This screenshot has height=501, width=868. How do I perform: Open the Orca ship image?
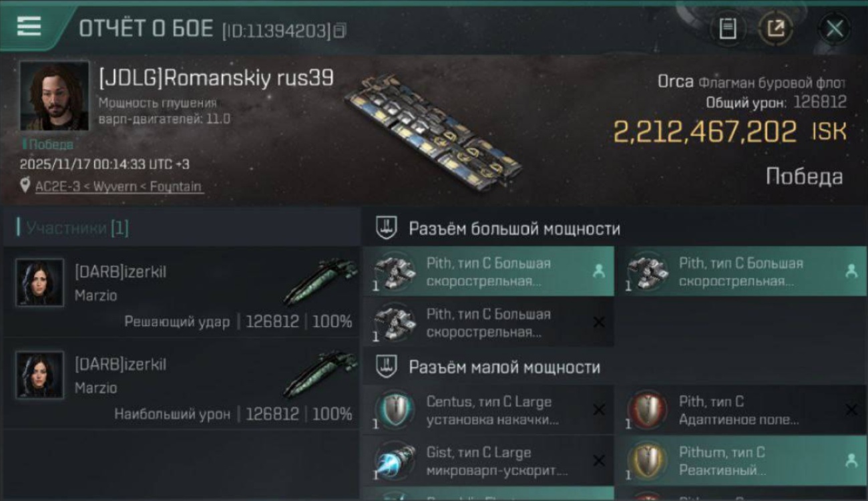pos(433,128)
